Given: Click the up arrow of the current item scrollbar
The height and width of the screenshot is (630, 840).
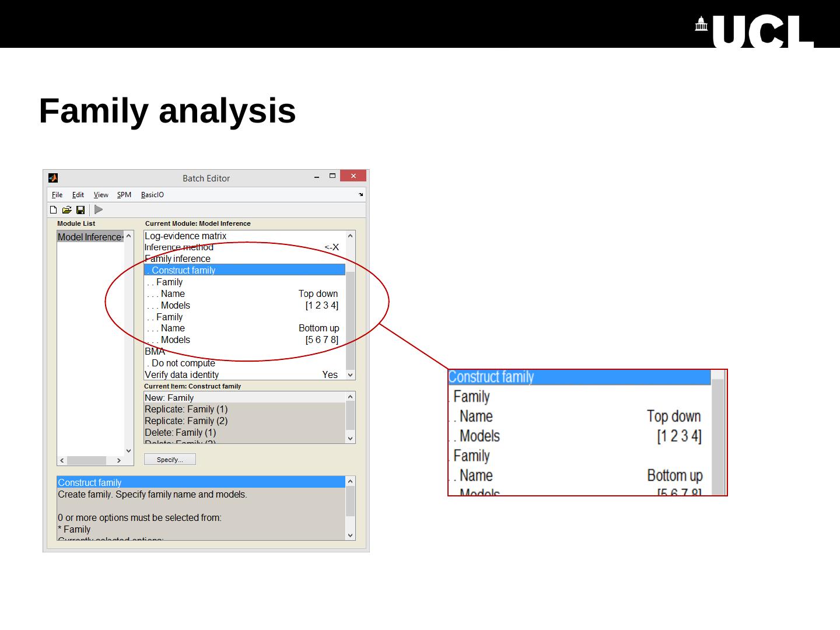Looking at the screenshot, I should point(351,397).
